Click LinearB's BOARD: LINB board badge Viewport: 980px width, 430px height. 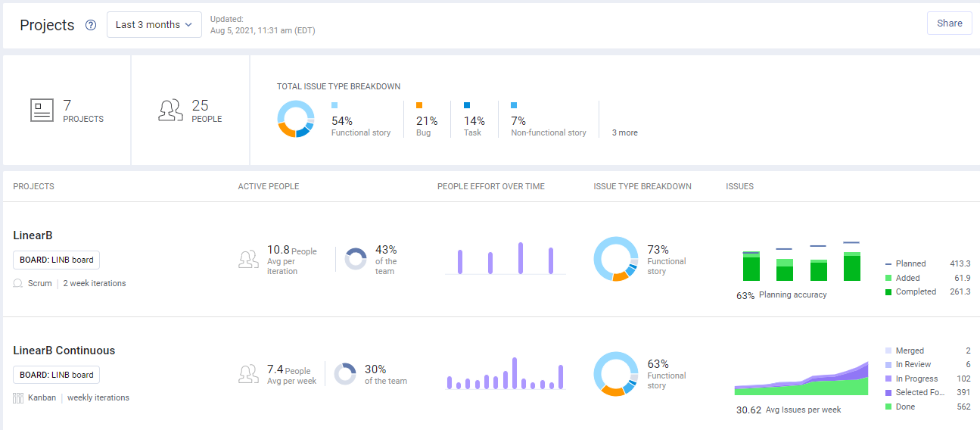56,260
